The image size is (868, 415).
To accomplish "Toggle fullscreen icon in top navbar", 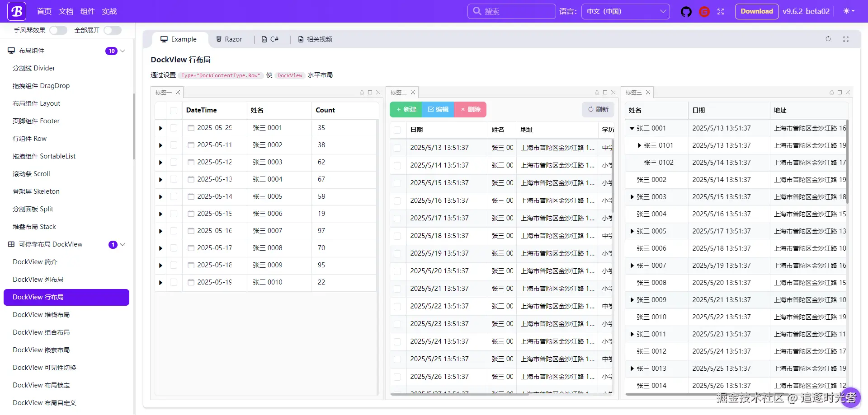I will pos(721,12).
